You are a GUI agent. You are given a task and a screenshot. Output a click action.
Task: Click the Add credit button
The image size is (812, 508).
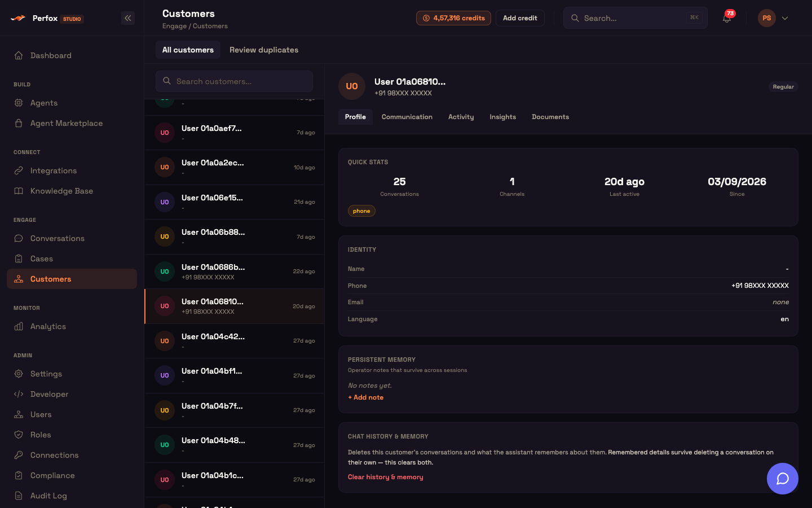tap(520, 18)
